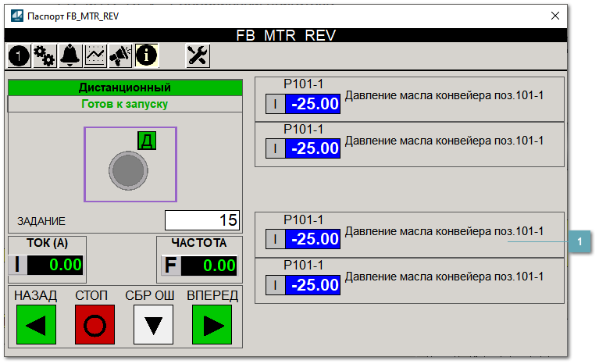
Task: Click the F button beside ЧАСТОТА value
Action: [169, 265]
